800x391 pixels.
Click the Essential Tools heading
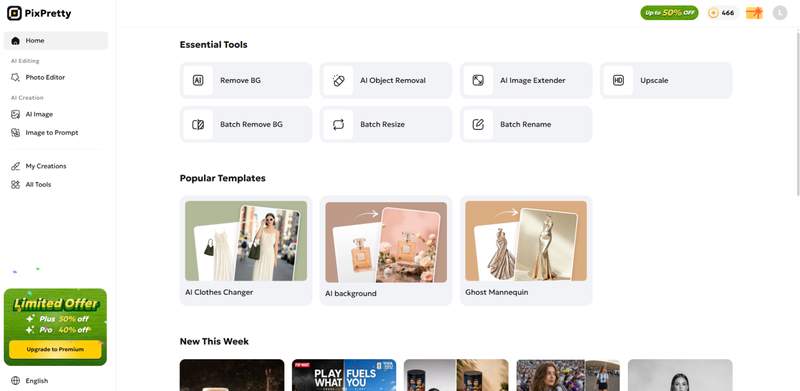coord(213,45)
